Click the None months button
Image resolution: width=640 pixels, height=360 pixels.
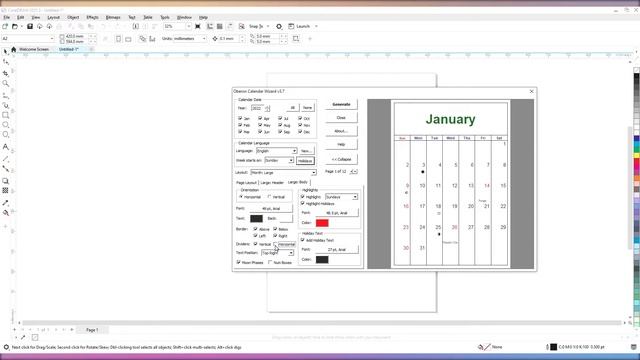click(x=307, y=108)
